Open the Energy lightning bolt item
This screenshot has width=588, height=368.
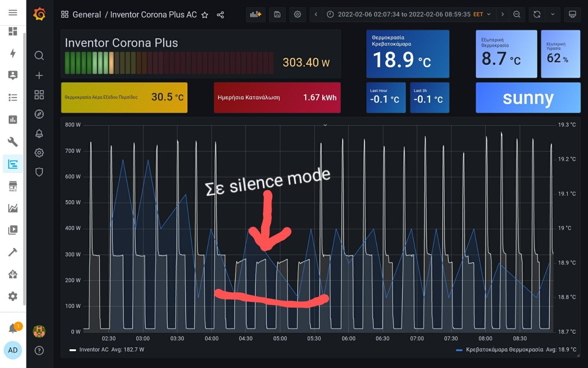tap(13, 53)
